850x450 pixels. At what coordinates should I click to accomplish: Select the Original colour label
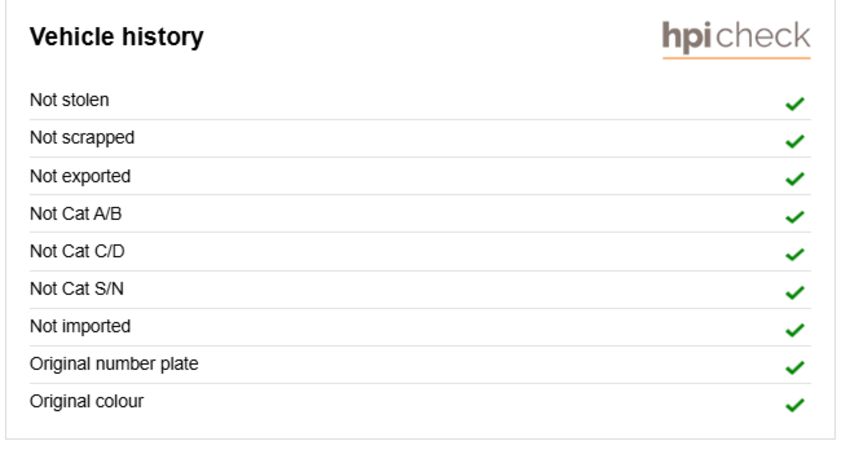coord(87,402)
